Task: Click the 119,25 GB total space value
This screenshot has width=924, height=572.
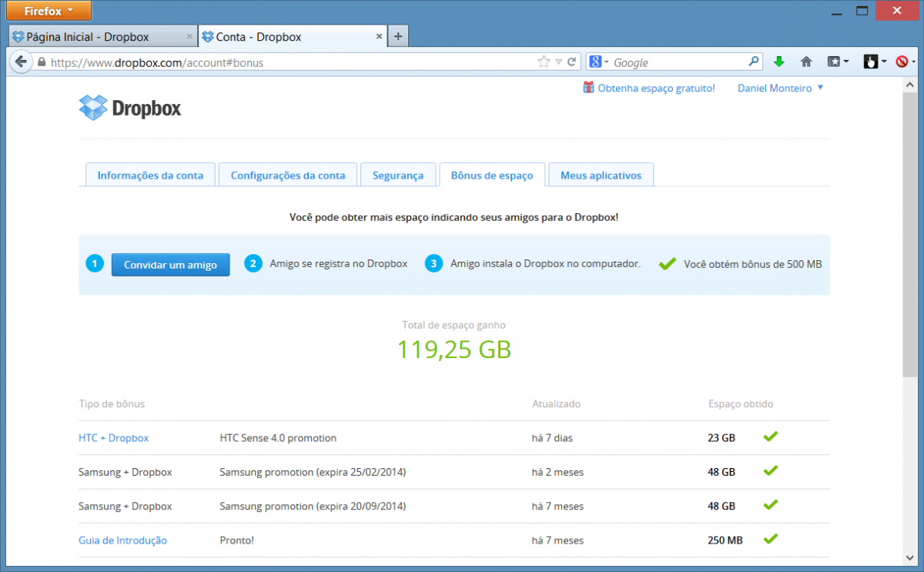Action: tap(454, 350)
